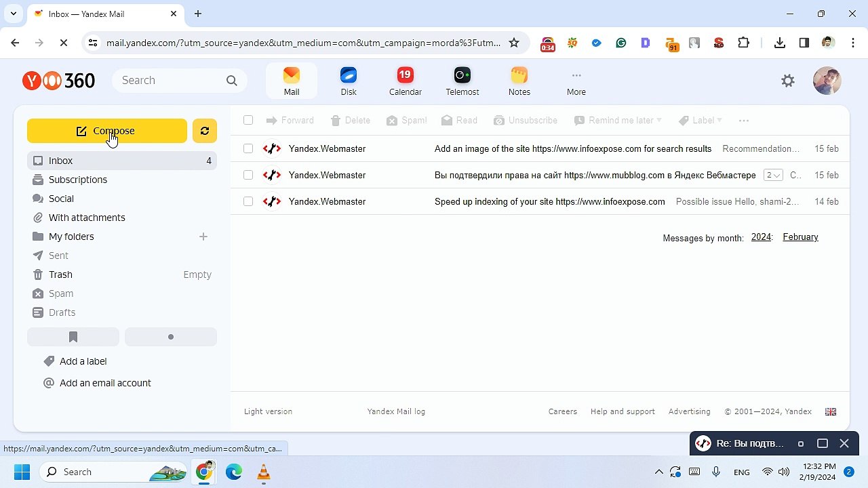Open a new browser tab
Image resolution: width=868 pixels, height=488 pixels.
coord(198,14)
